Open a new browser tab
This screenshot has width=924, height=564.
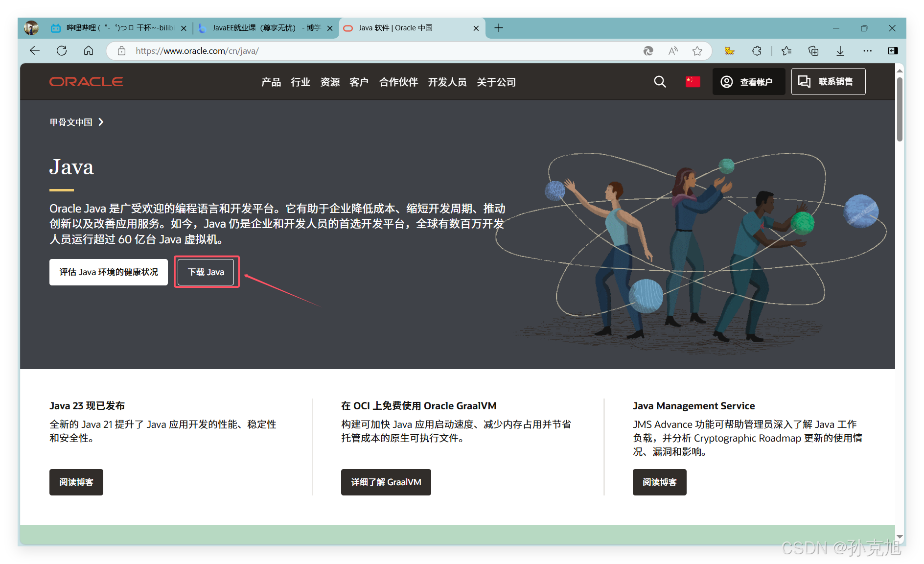pos(499,28)
